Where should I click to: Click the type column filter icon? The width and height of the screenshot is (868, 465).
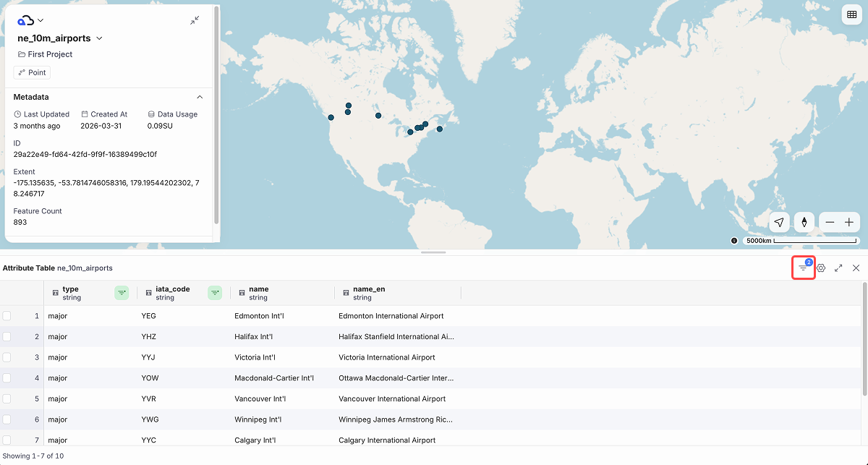122,292
